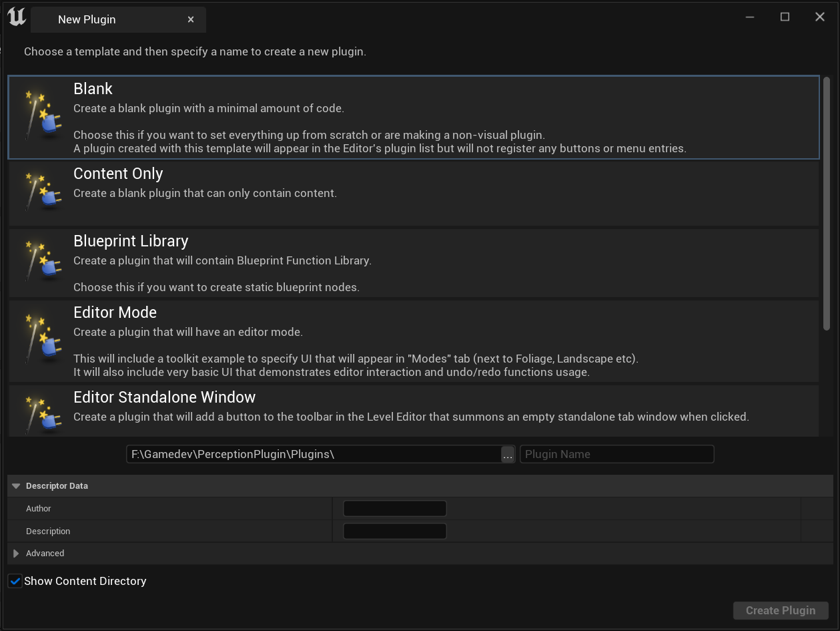Click the Editor Standalone Window template icon
This screenshot has height=631, width=840.
click(43, 414)
